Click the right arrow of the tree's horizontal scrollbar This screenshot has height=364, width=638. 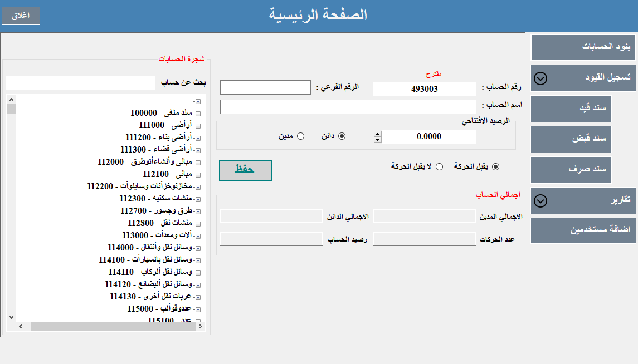point(200,326)
